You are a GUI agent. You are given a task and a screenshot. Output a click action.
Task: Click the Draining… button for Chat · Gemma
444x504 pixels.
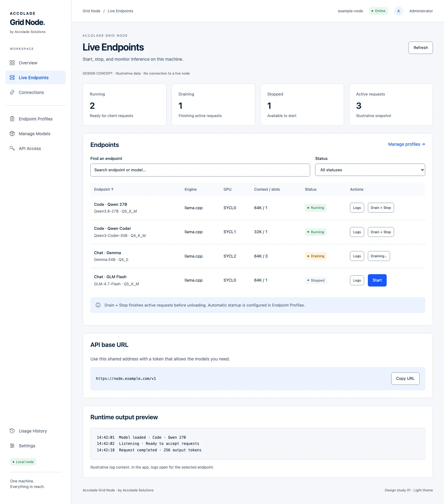(379, 256)
